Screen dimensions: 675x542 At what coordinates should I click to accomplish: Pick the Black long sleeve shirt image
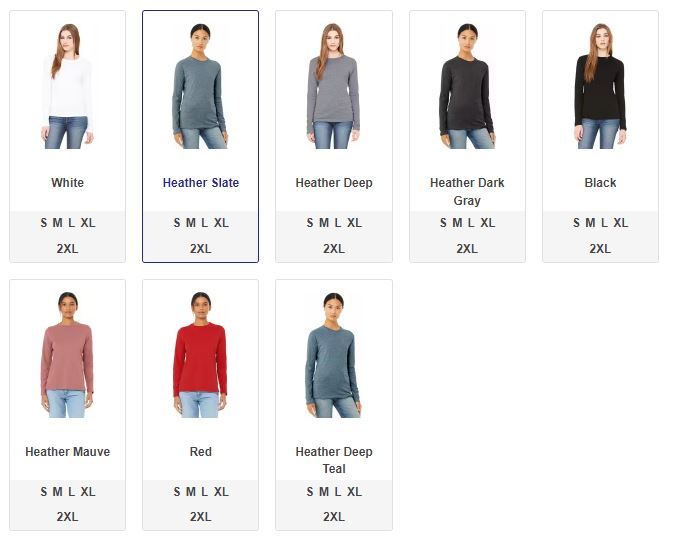tap(600, 86)
